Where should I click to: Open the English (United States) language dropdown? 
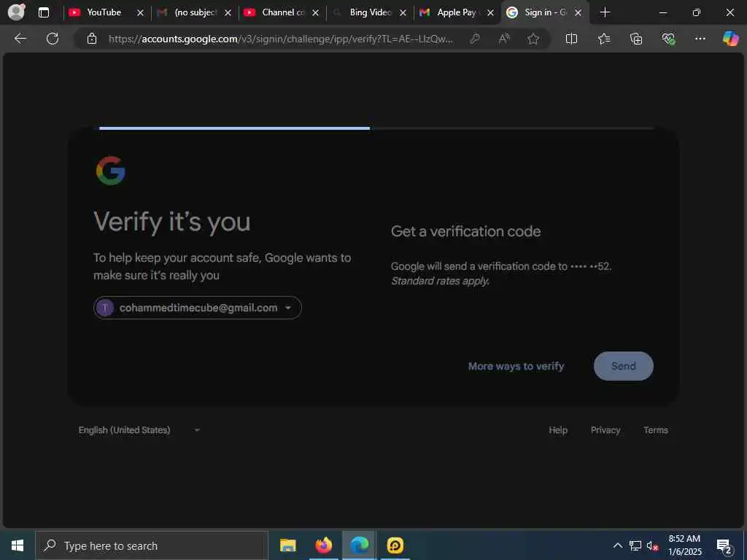coord(139,430)
